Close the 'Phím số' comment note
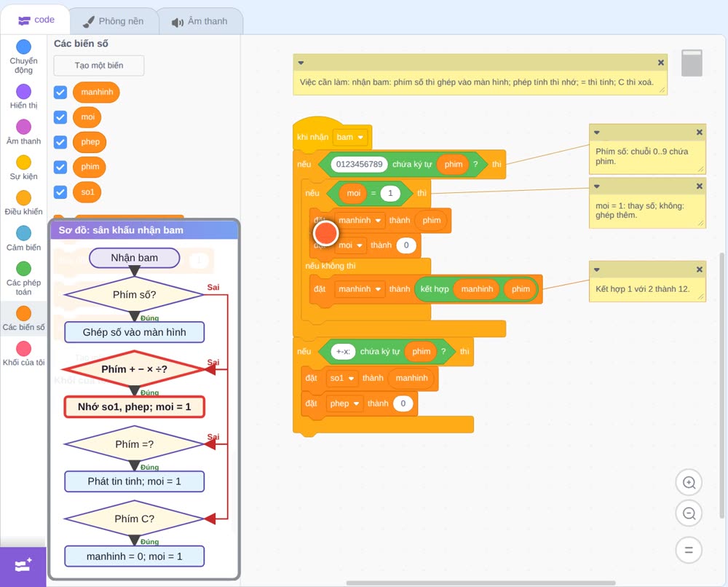 click(699, 133)
